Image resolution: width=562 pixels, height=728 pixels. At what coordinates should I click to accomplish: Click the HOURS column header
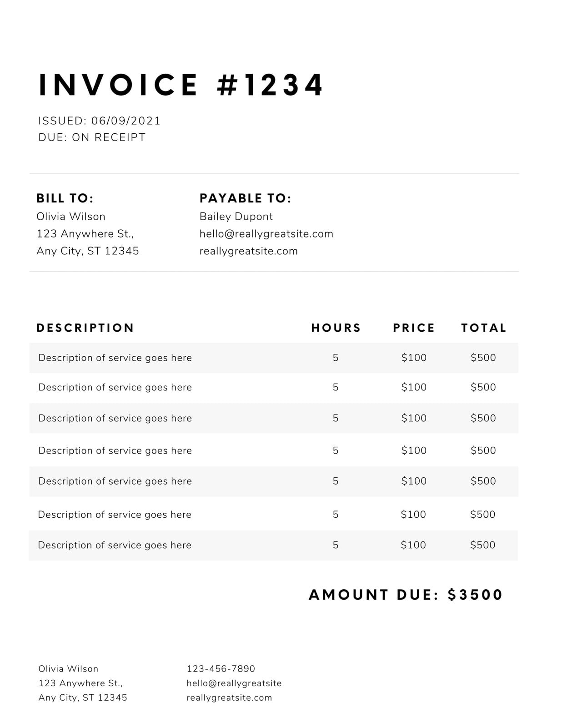[336, 328]
